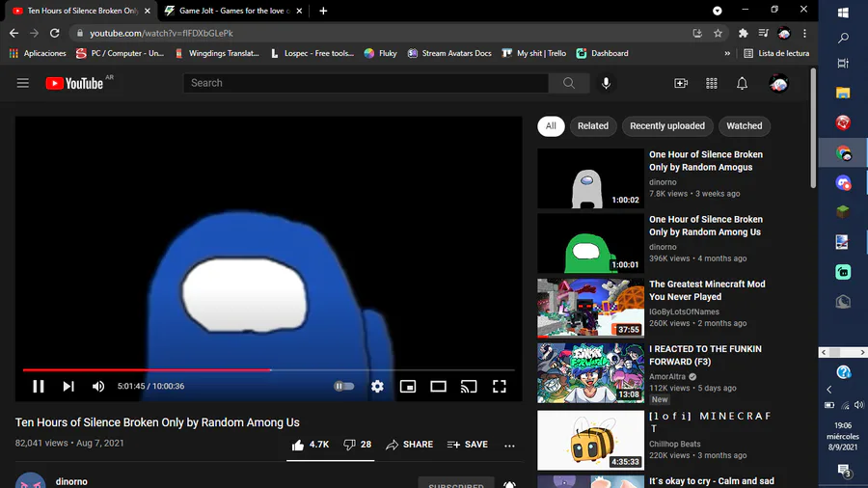Open the Windows notification center
The width and height of the screenshot is (868, 488).
(x=843, y=471)
